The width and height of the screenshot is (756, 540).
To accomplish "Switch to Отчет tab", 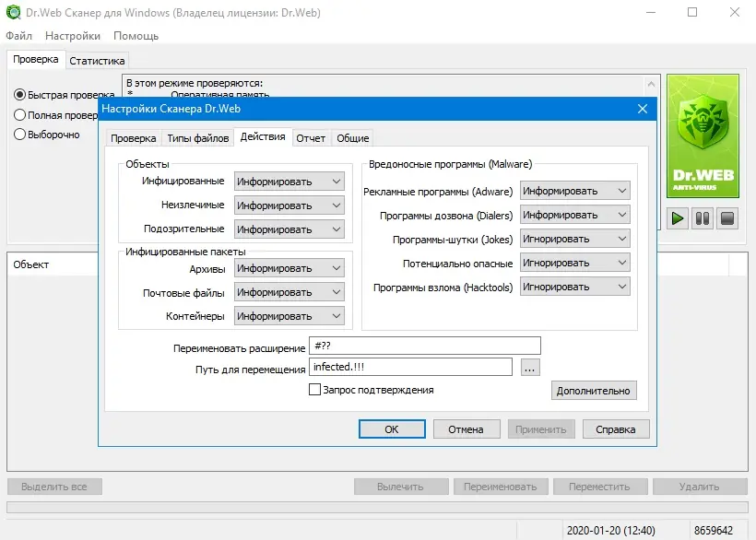I will pyautogui.click(x=311, y=138).
